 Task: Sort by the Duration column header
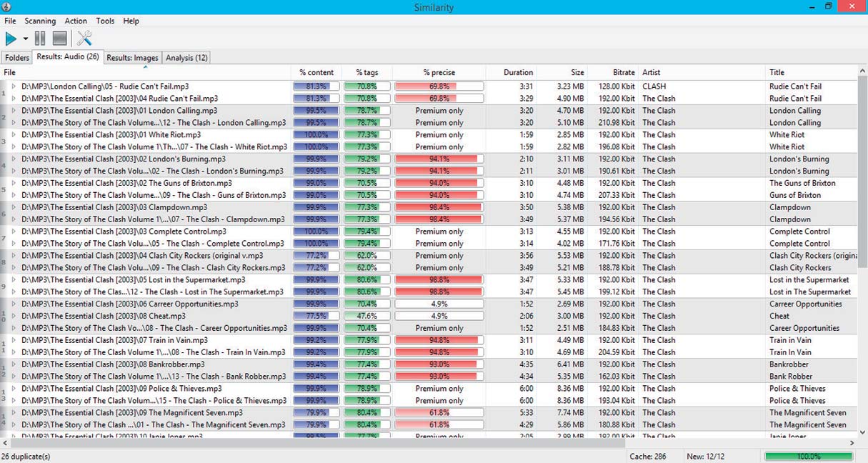[511, 72]
